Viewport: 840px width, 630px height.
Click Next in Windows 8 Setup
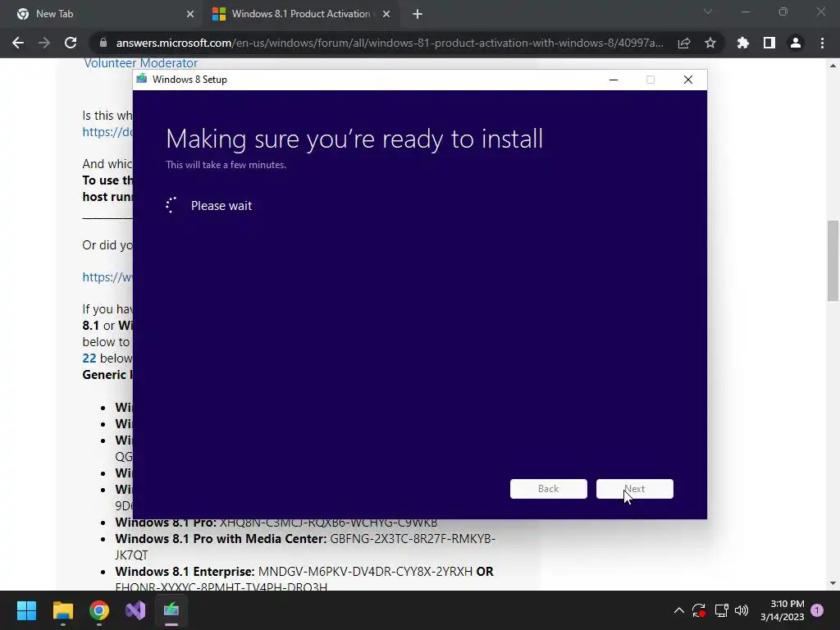click(635, 489)
